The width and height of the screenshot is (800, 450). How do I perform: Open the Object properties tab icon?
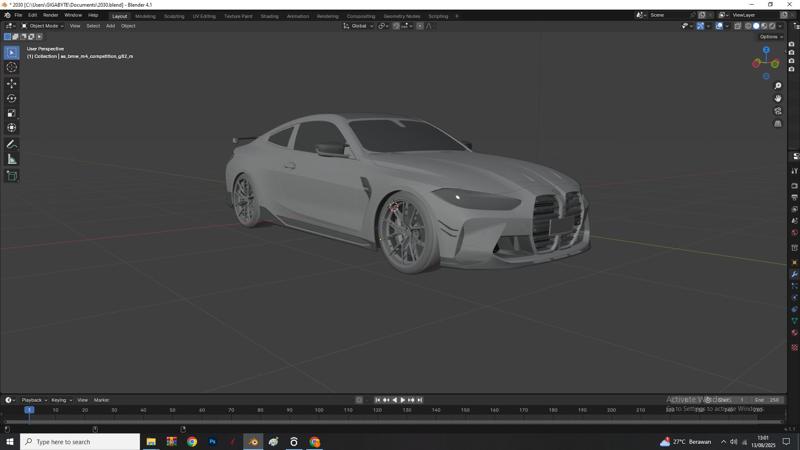(794, 262)
